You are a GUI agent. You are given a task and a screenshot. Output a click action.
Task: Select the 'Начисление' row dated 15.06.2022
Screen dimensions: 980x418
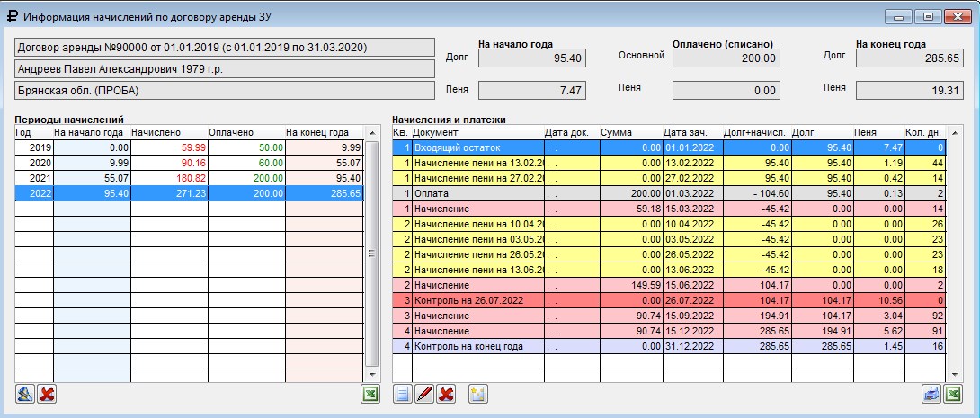pos(669,285)
